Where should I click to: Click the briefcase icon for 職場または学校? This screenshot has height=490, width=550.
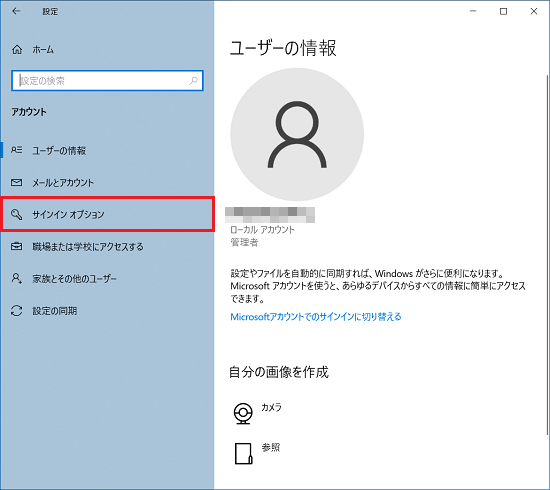16,246
